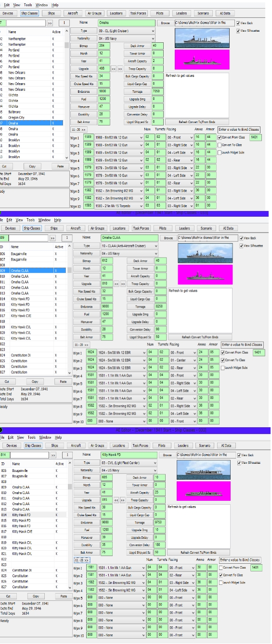Screen dimensions: 272x644
Task: Click the Durability field showing 35
Action: click(x=105, y=545)
